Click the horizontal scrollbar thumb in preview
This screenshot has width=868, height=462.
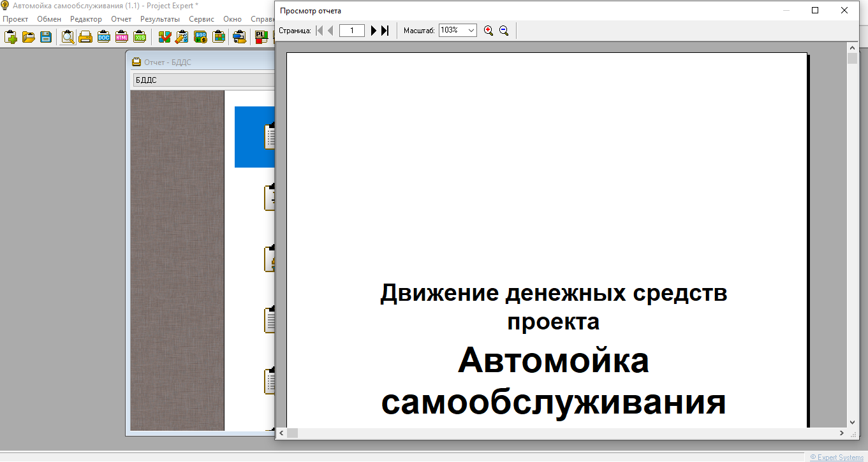pos(292,433)
